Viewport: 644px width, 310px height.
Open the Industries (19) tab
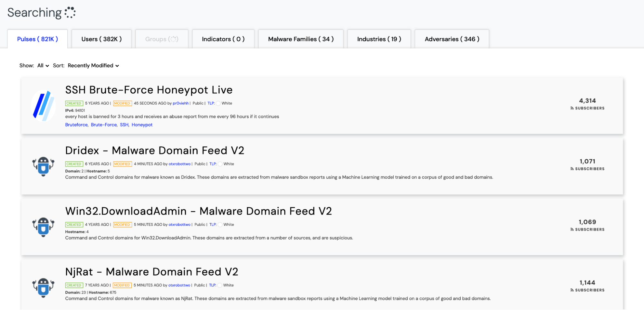[x=379, y=39]
